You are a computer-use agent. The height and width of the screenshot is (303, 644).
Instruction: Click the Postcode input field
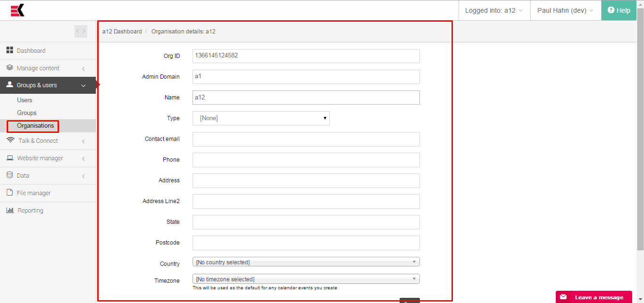pos(306,242)
